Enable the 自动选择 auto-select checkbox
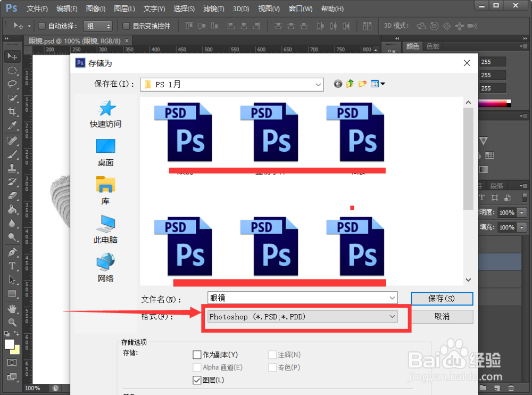This screenshot has width=532, height=395. pos(41,26)
